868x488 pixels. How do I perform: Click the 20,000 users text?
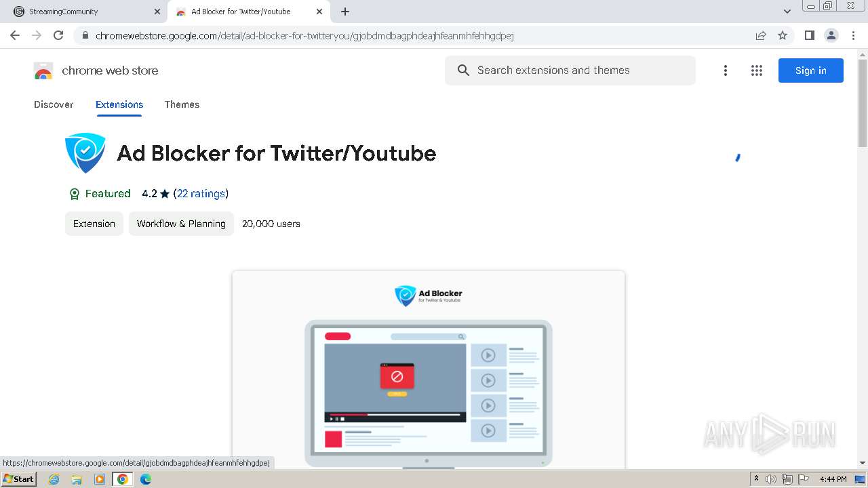tap(271, 224)
